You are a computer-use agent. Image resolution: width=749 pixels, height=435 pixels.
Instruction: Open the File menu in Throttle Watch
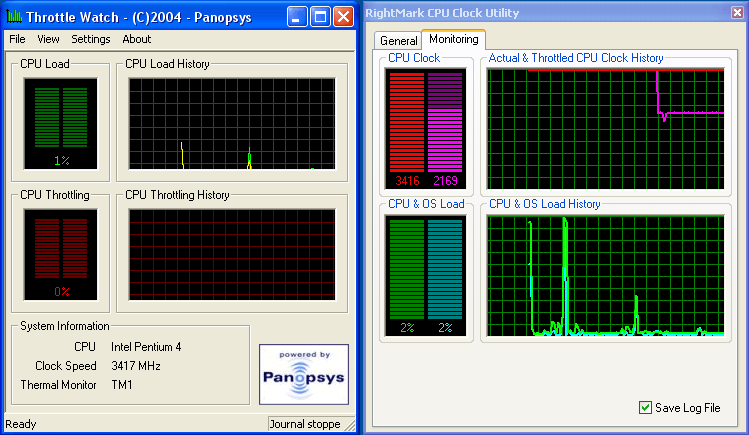[17, 39]
